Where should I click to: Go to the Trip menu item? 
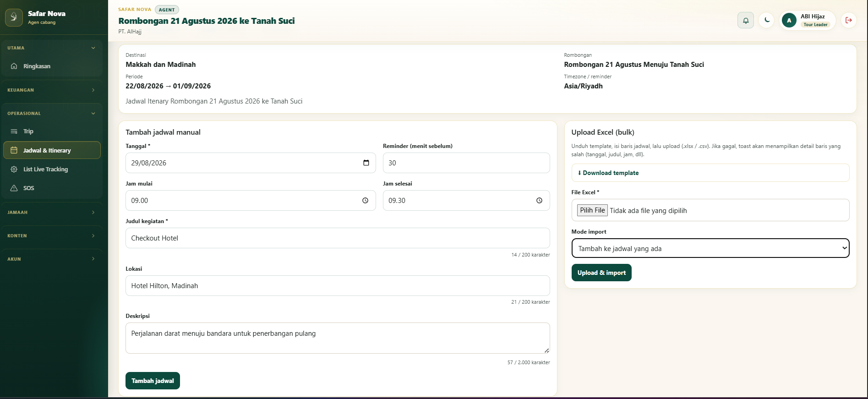(52, 131)
